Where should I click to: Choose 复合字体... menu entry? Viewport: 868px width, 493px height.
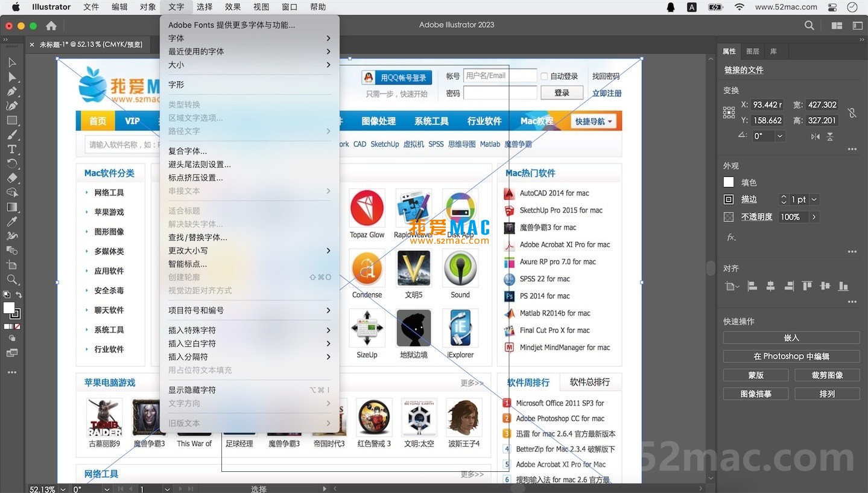pyautogui.click(x=249, y=151)
